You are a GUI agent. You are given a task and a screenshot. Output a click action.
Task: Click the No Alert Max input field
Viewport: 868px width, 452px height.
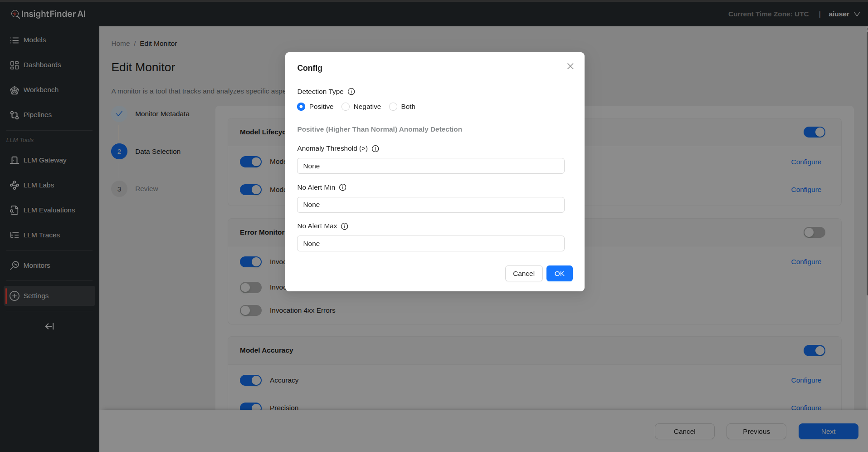click(430, 244)
